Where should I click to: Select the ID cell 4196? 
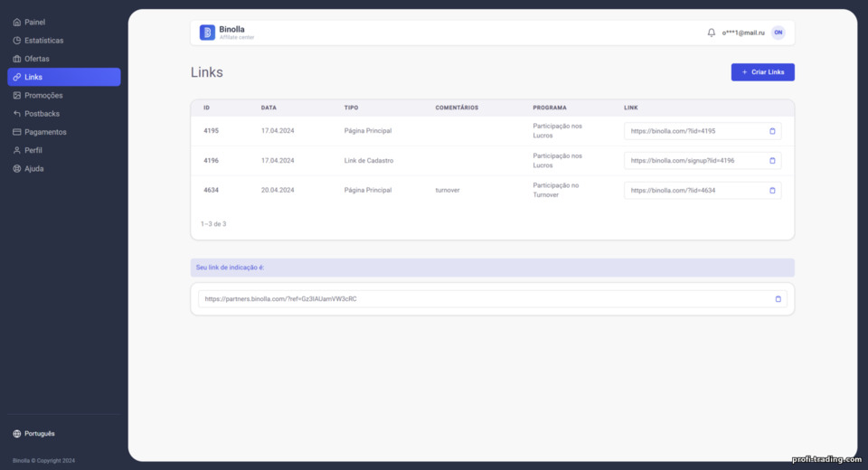(211, 161)
